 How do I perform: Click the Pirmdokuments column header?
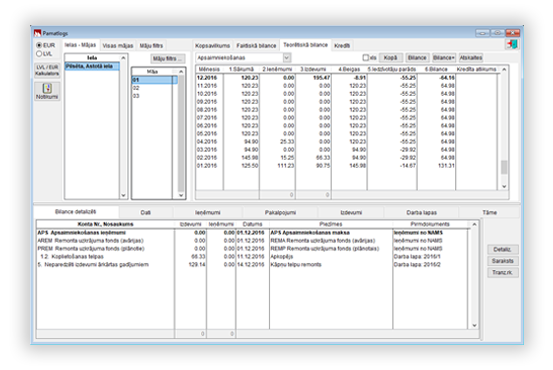coord(430,224)
